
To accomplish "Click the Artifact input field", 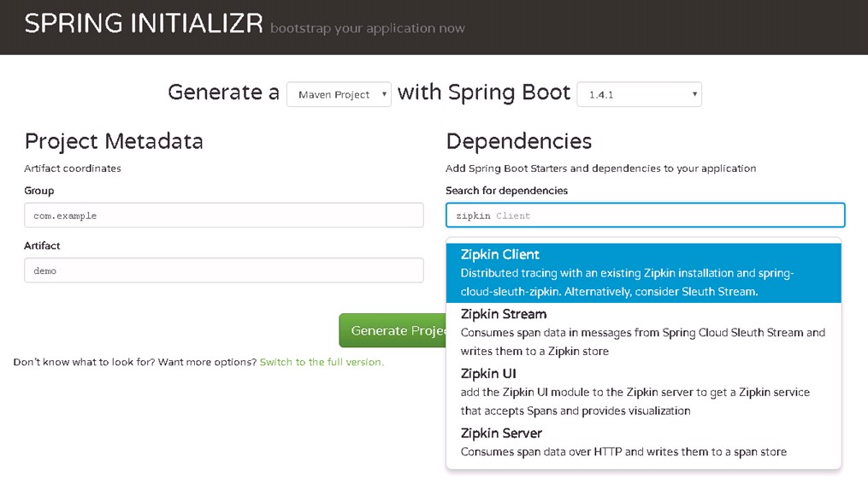I will point(224,270).
